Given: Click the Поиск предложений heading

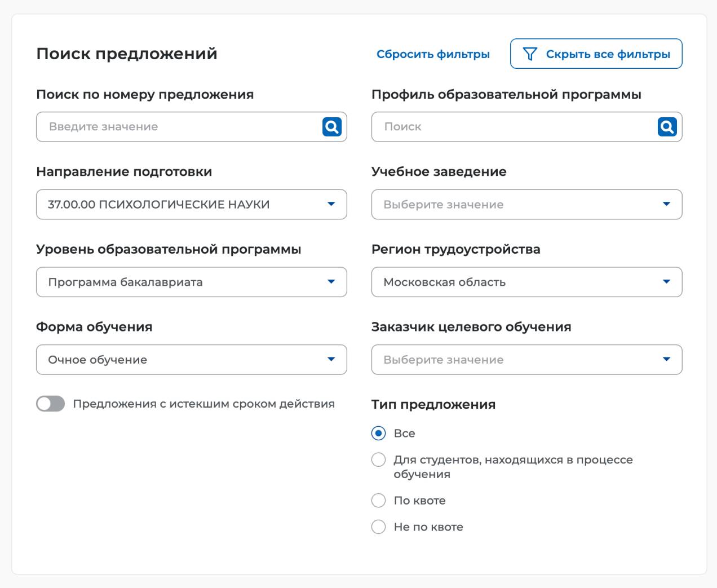Looking at the screenshot, I should click(x=127, y=54).
